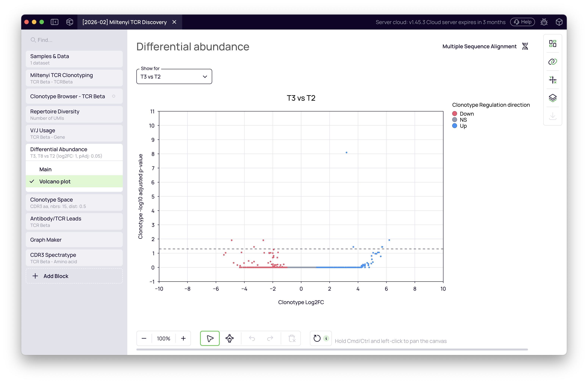The width and height of the screenshot is (588, 383).
Task: Click the export/download icon in right sidebar
Action: 553,116
